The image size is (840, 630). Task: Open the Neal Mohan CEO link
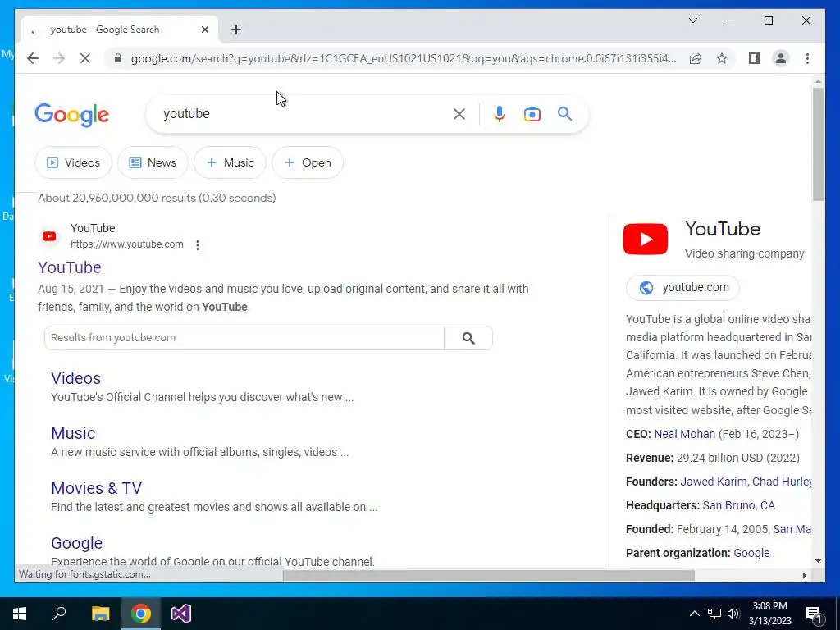(685, 434)
